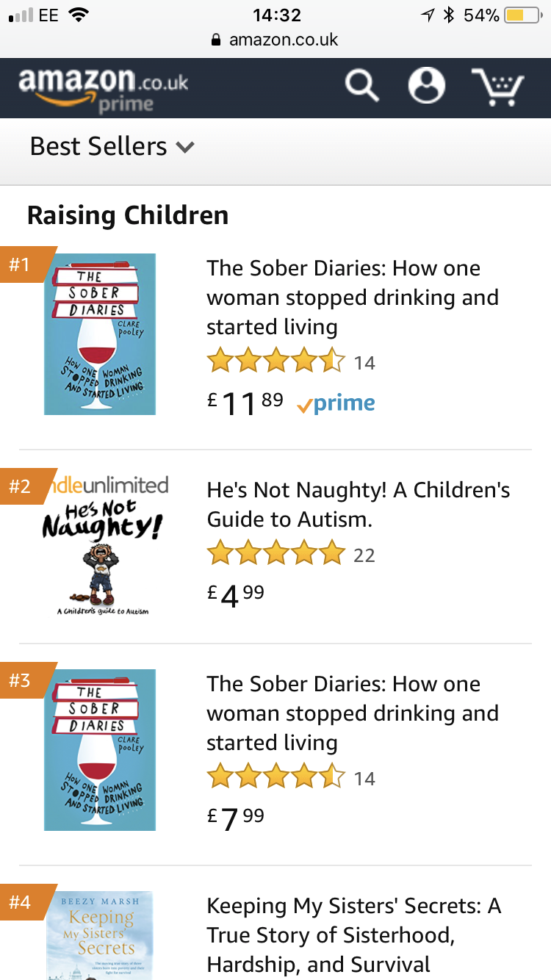Tap the Amazon.co.uk Prime logo
This screenshot has height=980, width=551.
(104, 88)
